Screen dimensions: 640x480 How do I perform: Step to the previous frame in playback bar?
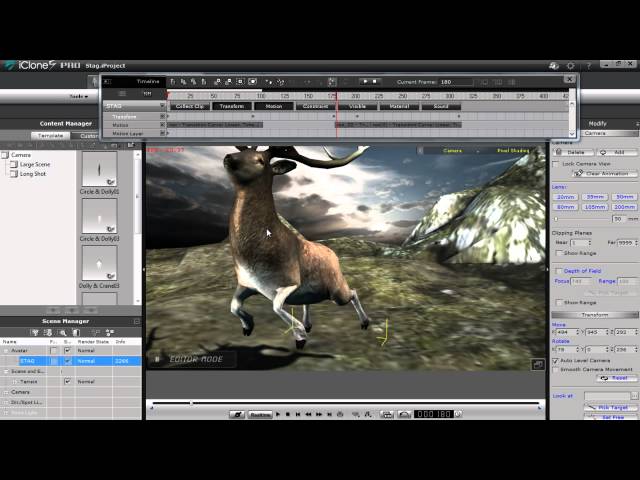[x=309, y=414]
